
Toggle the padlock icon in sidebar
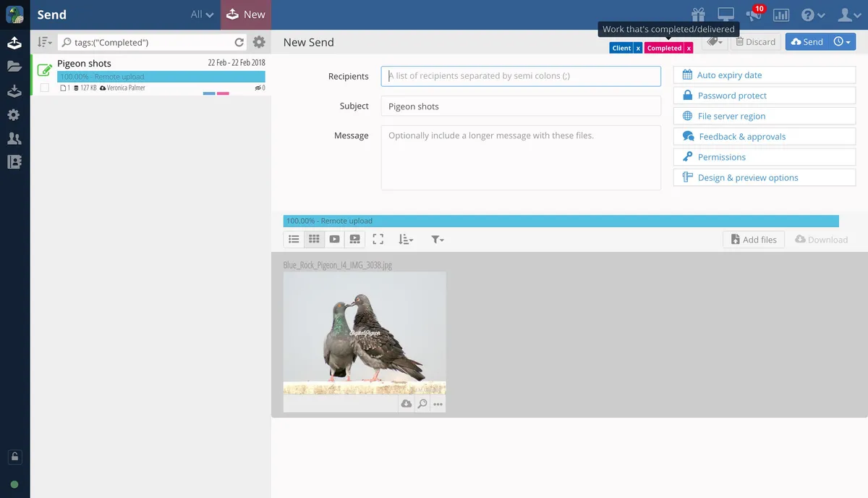click(x=14, y=457)
